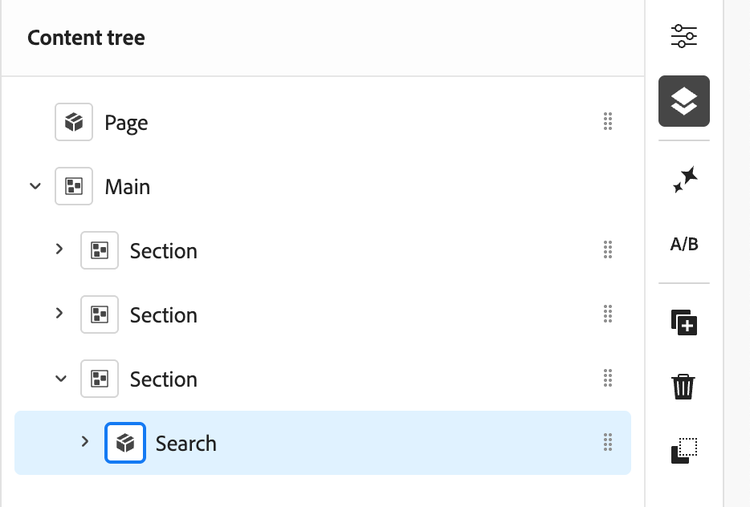Toggle the content tree layers icon
750x507 pixels.
(x=684, y=101)
